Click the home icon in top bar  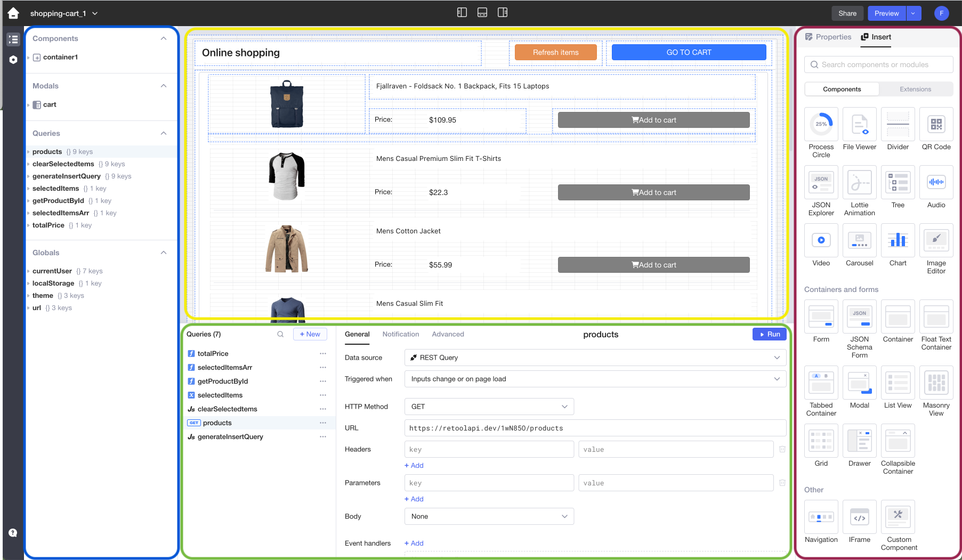pyautogui.click(x=13, y=13)
